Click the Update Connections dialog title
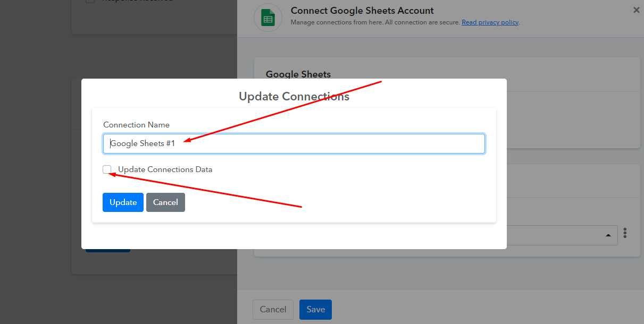This screenshot has width=644, height=324. [294, 96]
